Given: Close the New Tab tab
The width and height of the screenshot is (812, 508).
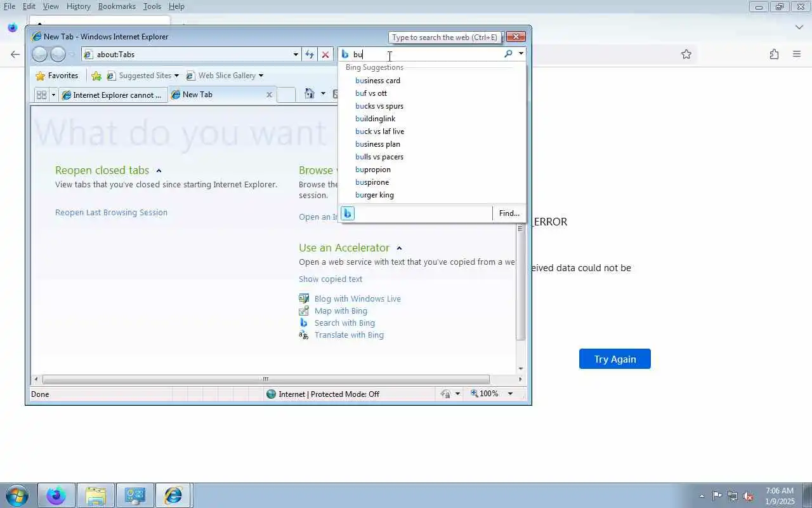Looking at the screenshot, I should click(269, 95).
